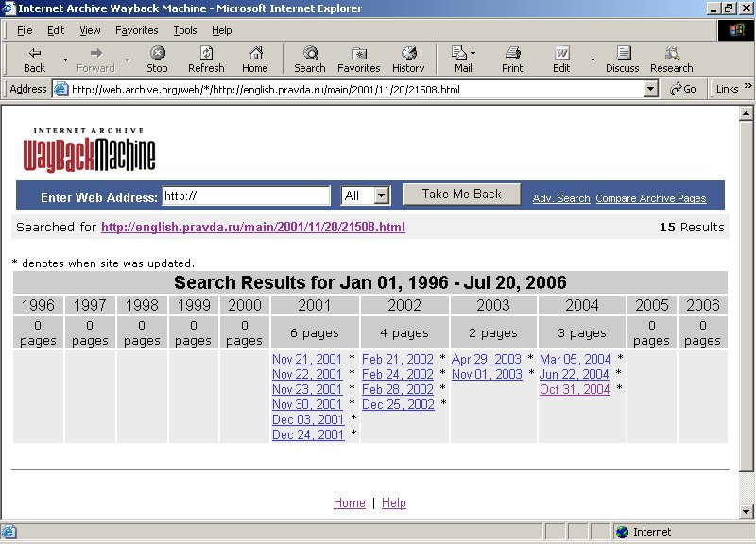Open the Favorites menu
This screenshot has width=756, height=544.
pyautogui.click(x=136, y=30)
